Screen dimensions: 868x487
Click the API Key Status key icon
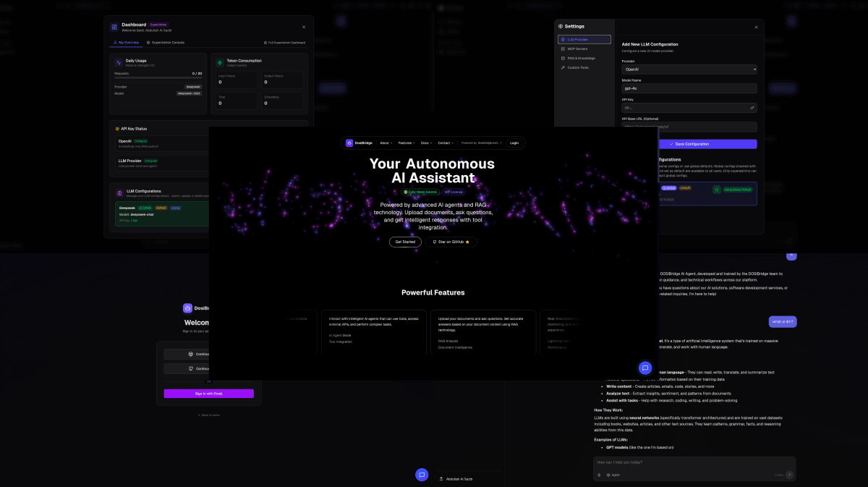pos(117,129)
